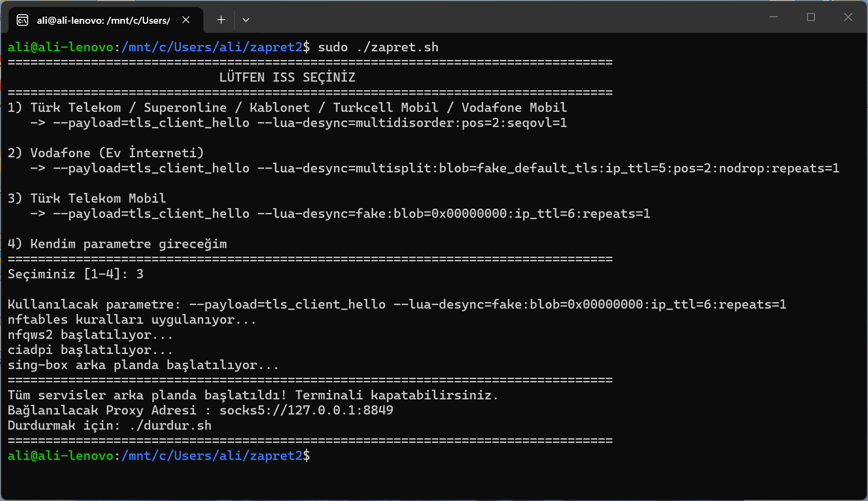Image resolution: width=868 pixels, height=501 pixels.
Task: Maximize the terminal window
Action: tap(811, 17)
